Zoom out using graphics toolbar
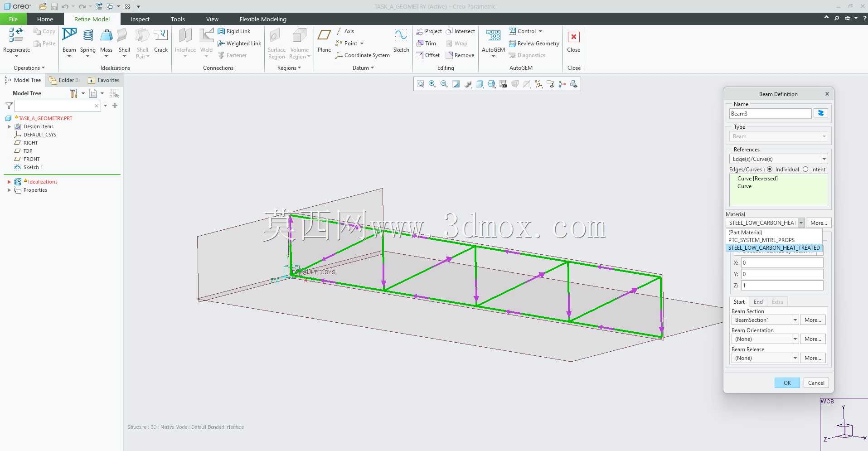Image resolution: width=868 pixels, height=451 pixels. pyautogui.click(x=444, y=84)
